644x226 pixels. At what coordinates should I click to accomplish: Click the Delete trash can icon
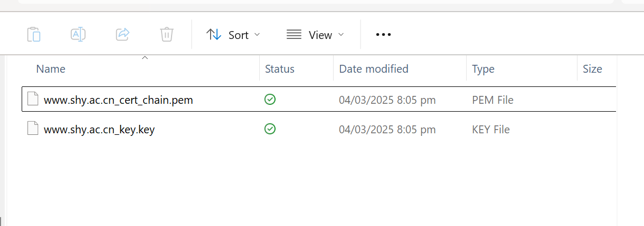(166, 35)
